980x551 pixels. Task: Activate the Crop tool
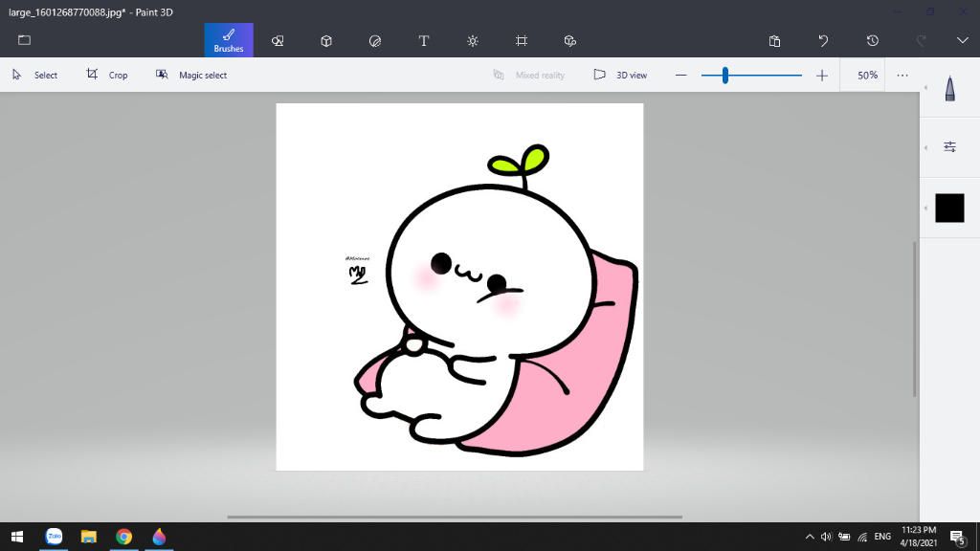click(107, 75)
